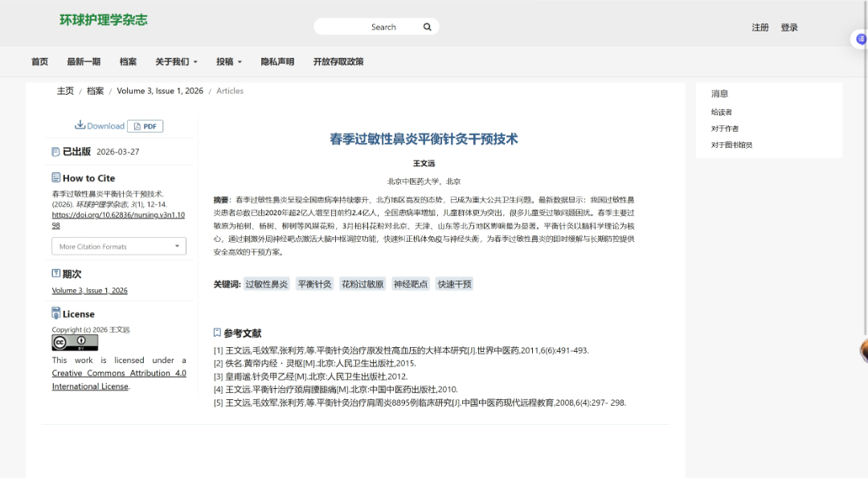
Task: Open the 关于我们 dropdown menu
Action: 176,61
